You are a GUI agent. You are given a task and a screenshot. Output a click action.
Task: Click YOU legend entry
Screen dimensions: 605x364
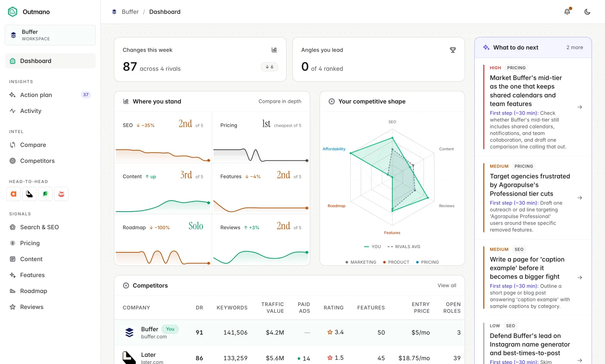pos(372,246)
